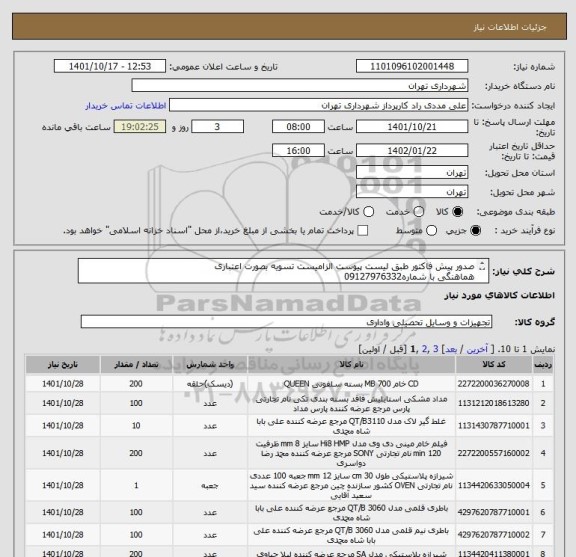Select the خدمت radio button
The image size is (576, 557).
point(418,212)
